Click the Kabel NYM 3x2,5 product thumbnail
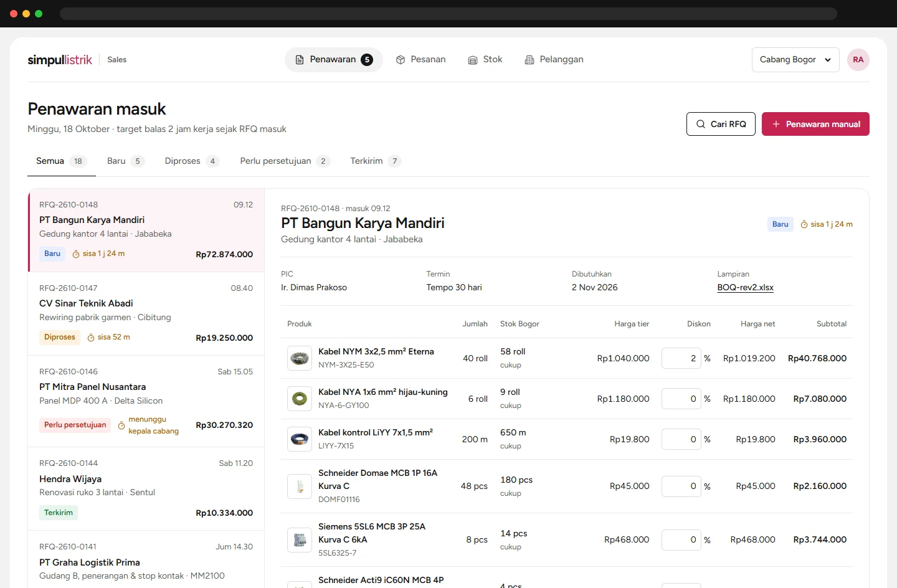 point(300,358)
